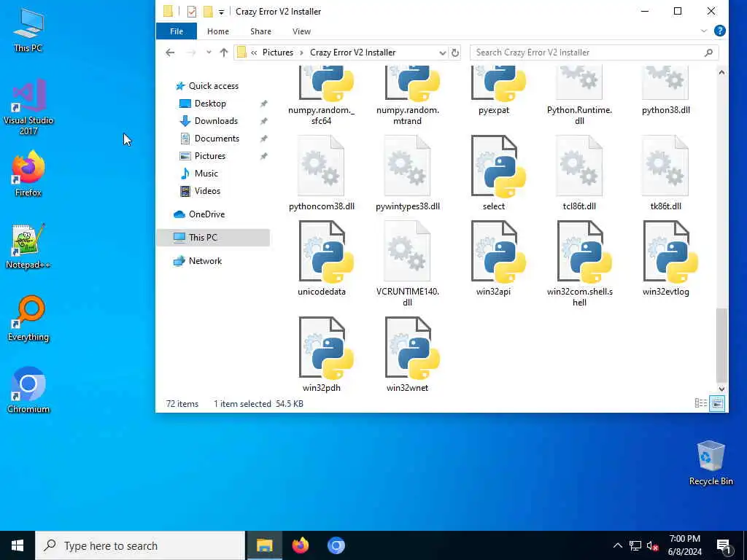This screenshot has height=560, width=747.
Task: Click Crazy Error V2 Installer breadcrumb
Action: [x=352, y=52]
